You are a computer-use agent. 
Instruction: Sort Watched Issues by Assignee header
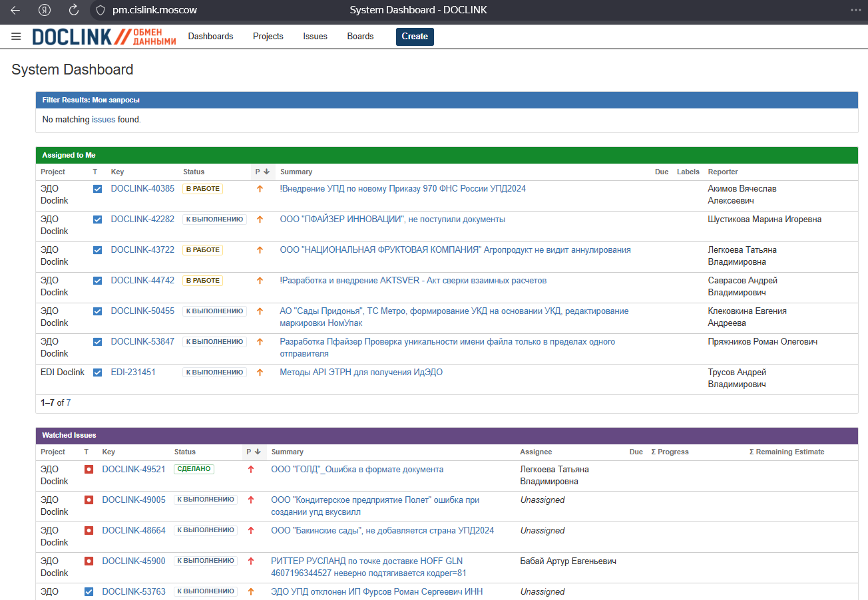pyautogui.click(x=536, y=452)
